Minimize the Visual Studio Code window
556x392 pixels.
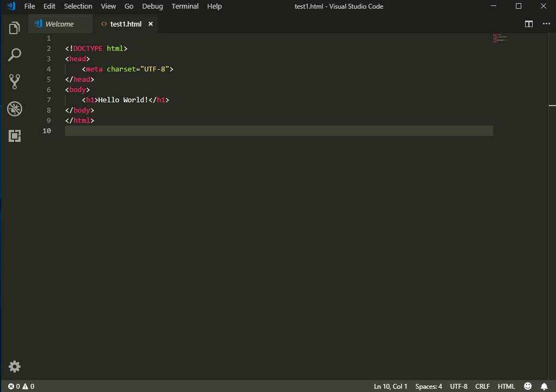(x=494, y=6)
